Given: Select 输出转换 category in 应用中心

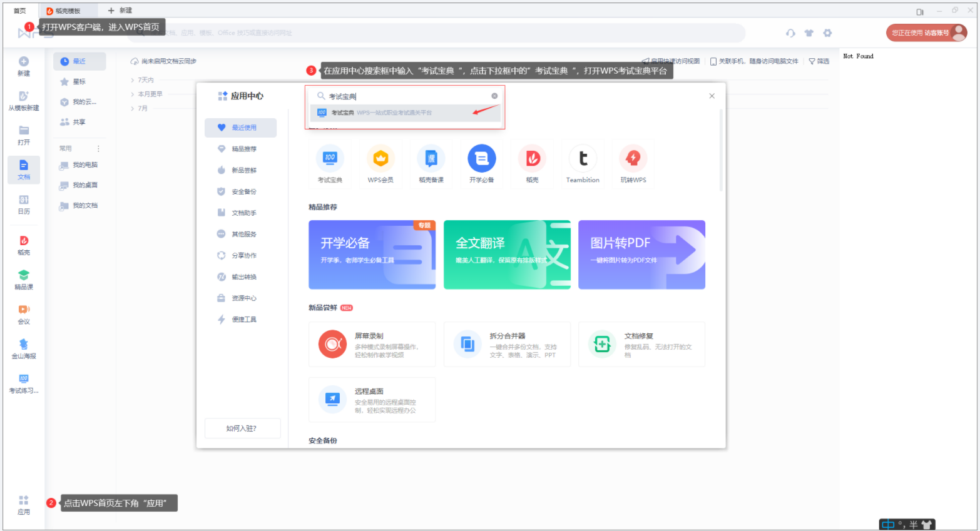Looking at the screenshot, I should [240, 276].
